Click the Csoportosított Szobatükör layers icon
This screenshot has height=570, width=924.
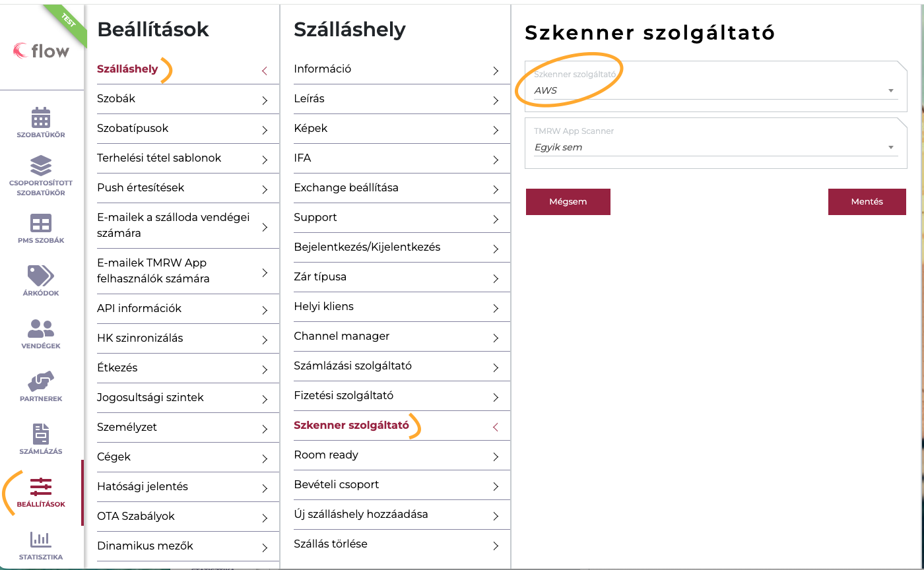pyautogui.click(x=41, y=165)
